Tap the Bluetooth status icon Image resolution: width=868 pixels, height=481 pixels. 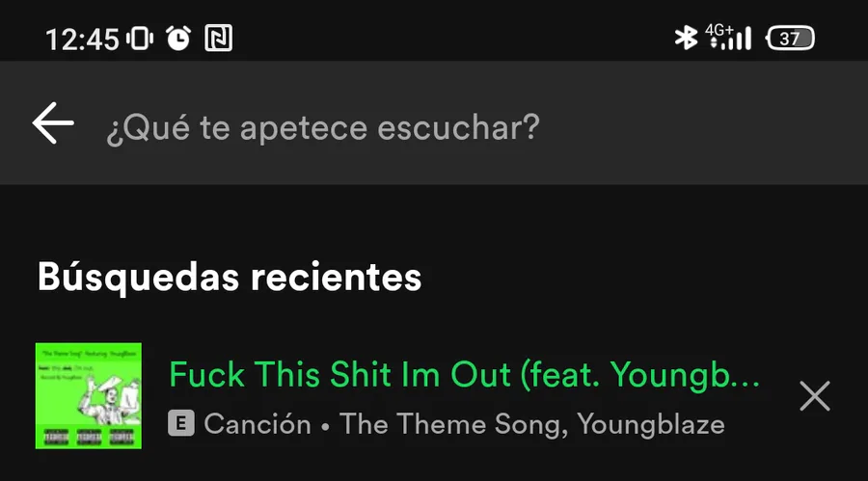pyautogui.click(x=686, y=38)
